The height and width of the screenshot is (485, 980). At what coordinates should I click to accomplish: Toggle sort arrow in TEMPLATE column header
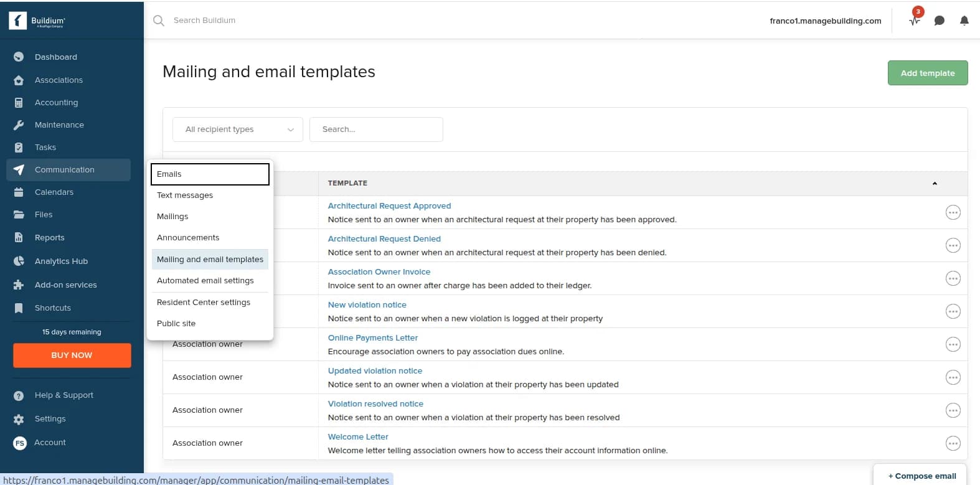(x=935, y=184)
